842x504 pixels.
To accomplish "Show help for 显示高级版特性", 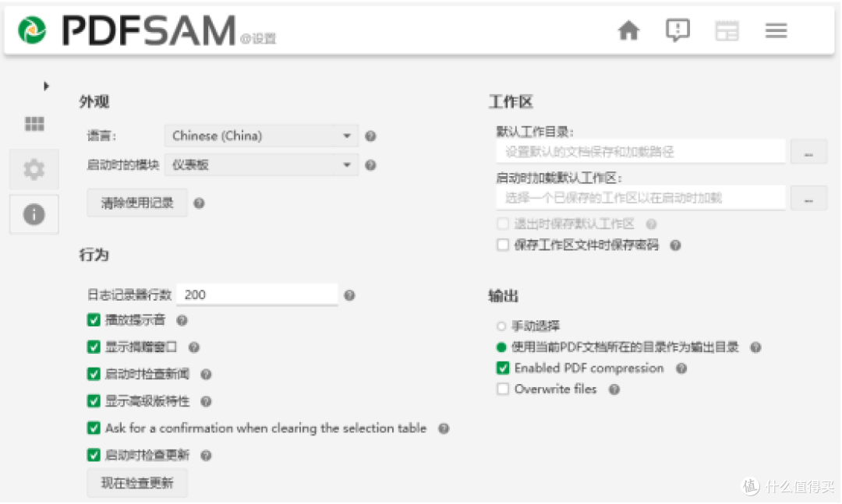I will coord(206,401).
